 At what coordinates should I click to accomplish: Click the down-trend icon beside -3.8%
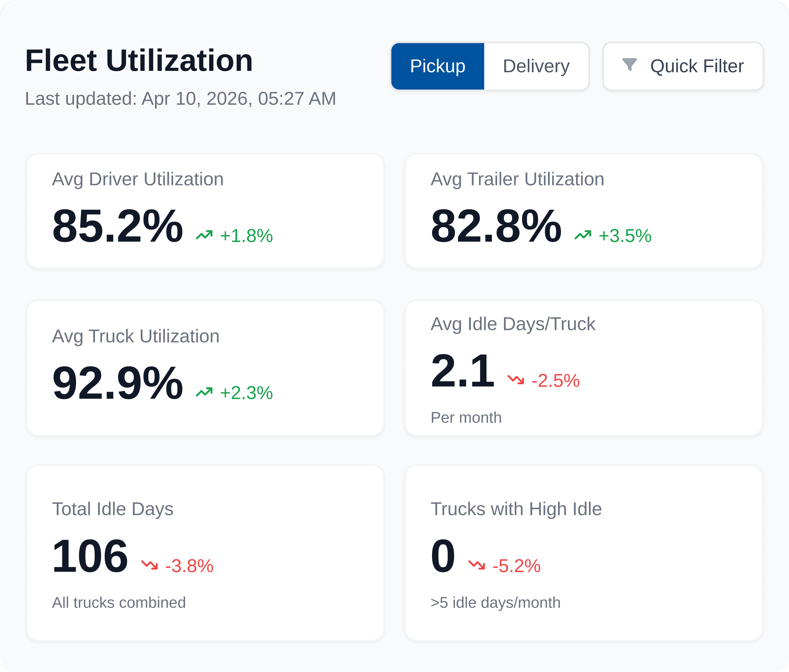click(x=149, y=565)
